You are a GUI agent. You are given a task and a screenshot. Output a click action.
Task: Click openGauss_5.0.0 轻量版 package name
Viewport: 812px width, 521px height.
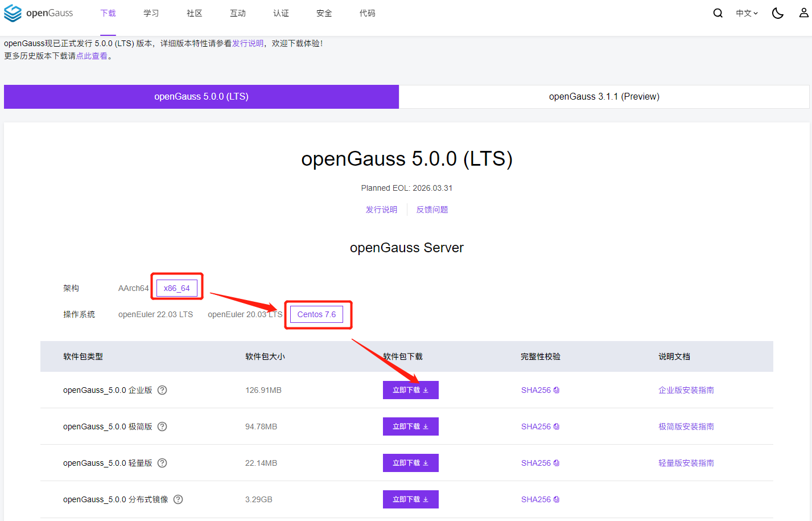pyautogui.click(x=108, y=463)
